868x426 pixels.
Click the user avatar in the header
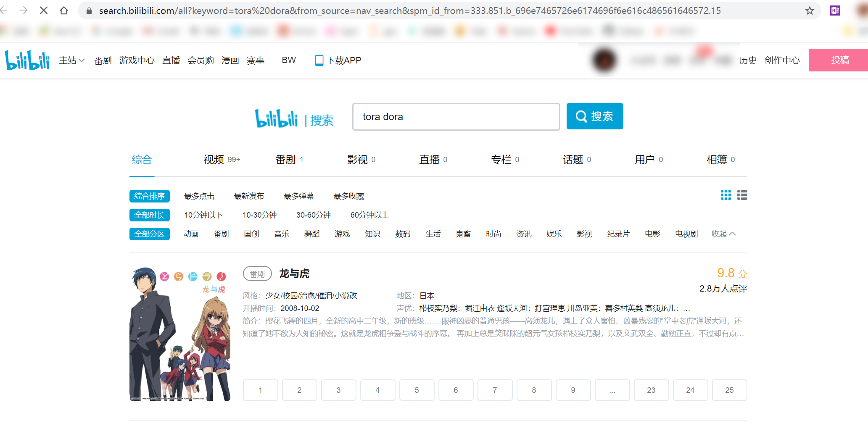[x=604, y=60]
